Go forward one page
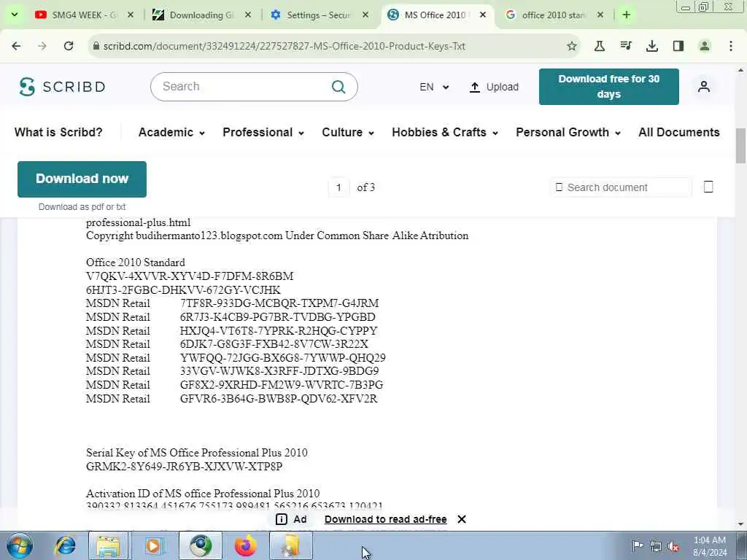 click(x=42, y=46)
